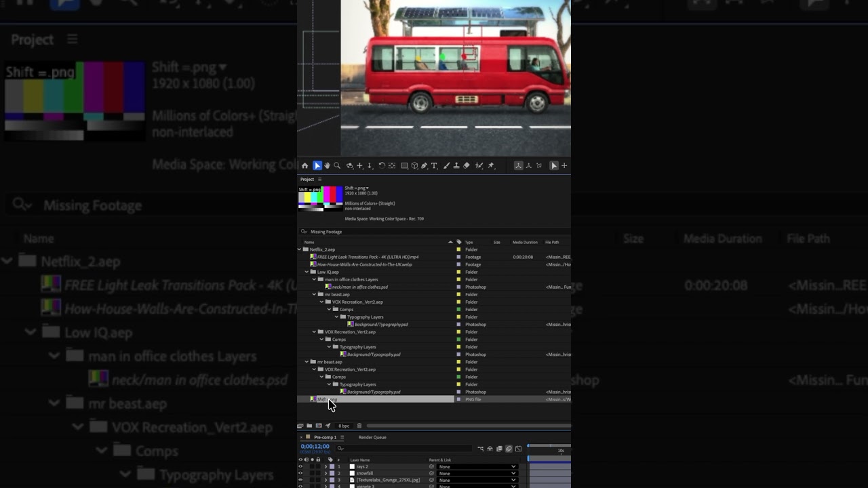The width and height of the screenshot is (868, 488).
Task: Hide the rays 2 layer
Action: (300, 466)
